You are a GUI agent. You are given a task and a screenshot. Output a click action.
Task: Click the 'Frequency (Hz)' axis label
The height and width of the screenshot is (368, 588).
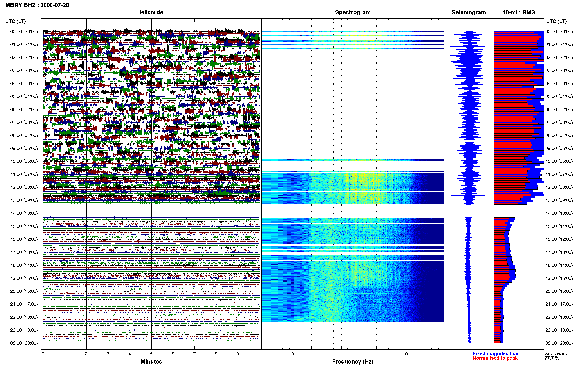click(x=353, y=362)
